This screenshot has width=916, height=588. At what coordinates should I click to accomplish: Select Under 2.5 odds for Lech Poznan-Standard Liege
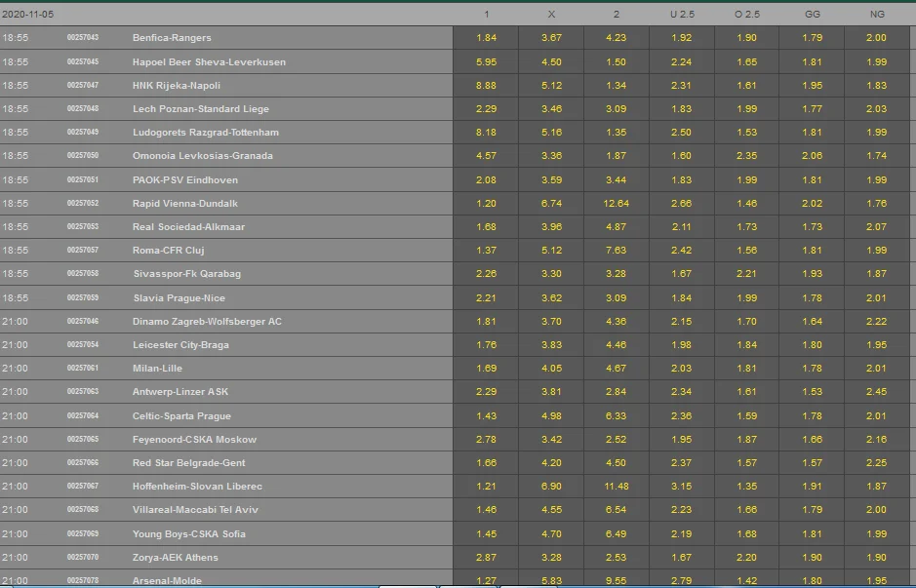681,109
